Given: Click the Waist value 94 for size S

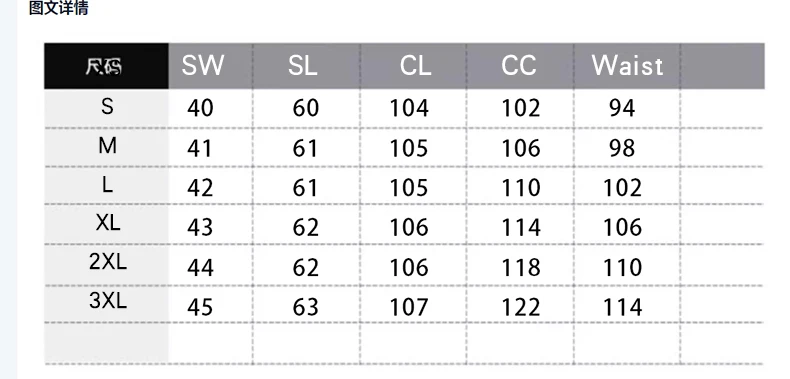Looking at the screenshot, I should click(x=622, y=108).
